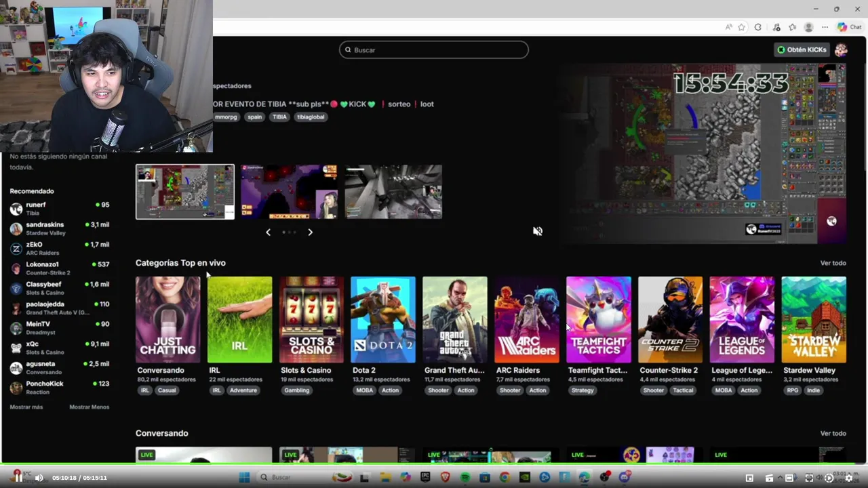Image resolution: width=868 pixels, height=488 pixels.
Task: Open the Teamfight Tactics category card
Action: (x=599, y=319)
